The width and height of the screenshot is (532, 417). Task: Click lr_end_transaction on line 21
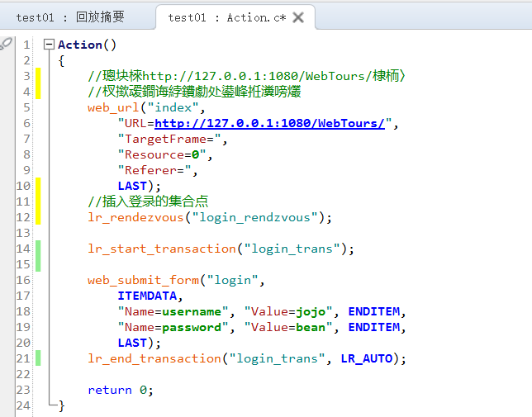click(154, 358)
